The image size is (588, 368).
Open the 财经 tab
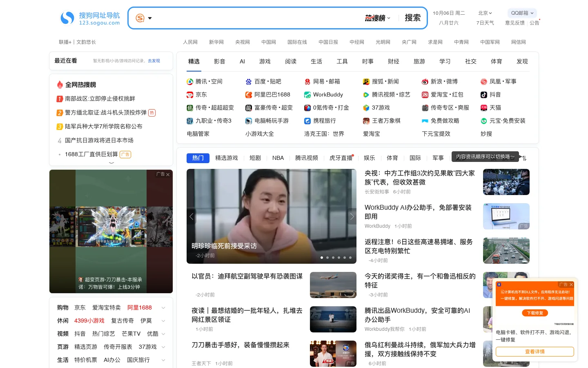(x=394, y=61)
